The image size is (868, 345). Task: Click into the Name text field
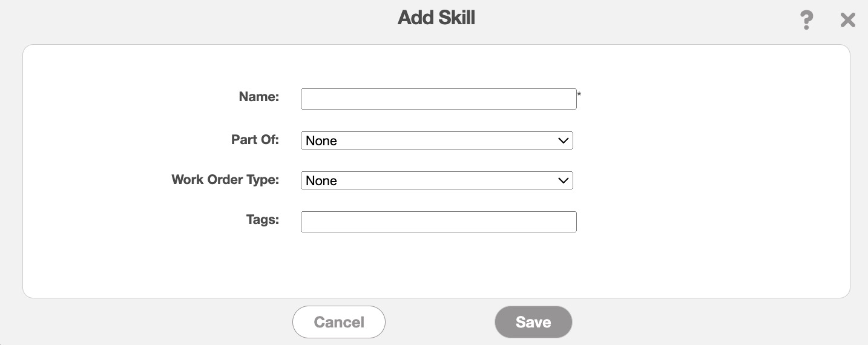point(438,99)
